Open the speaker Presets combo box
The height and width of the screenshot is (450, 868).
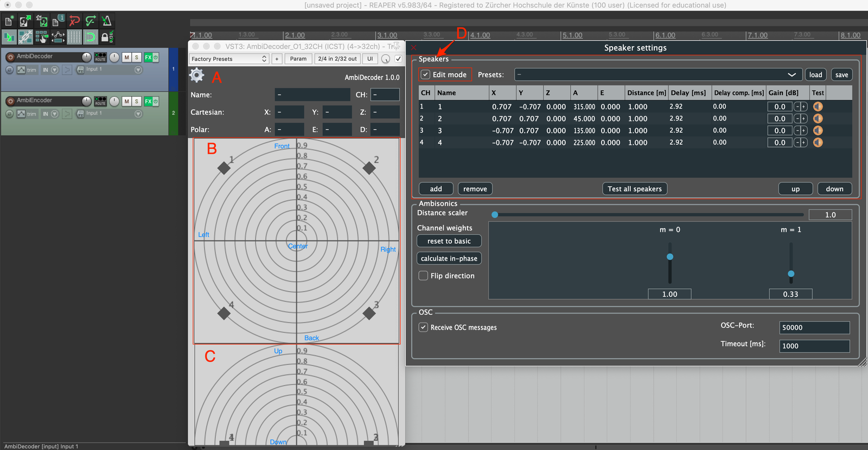click(x=658, y=74)
